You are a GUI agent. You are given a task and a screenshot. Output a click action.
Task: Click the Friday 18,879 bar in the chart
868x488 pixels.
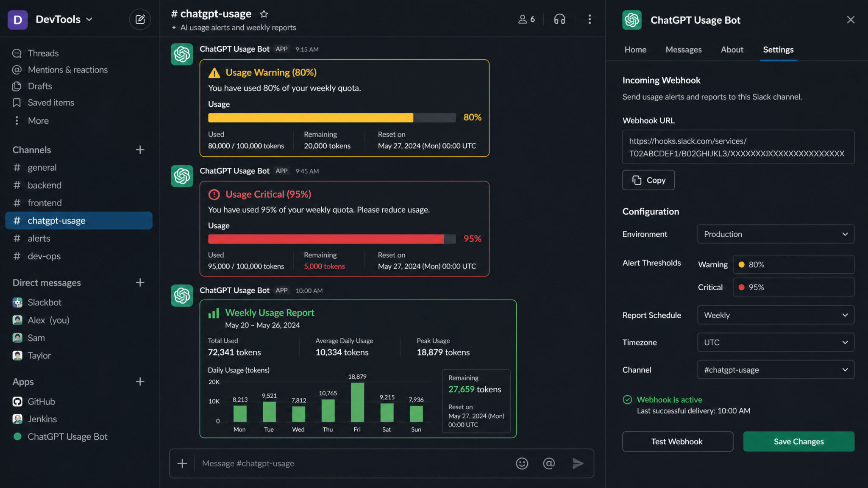[x=357, y=402]
